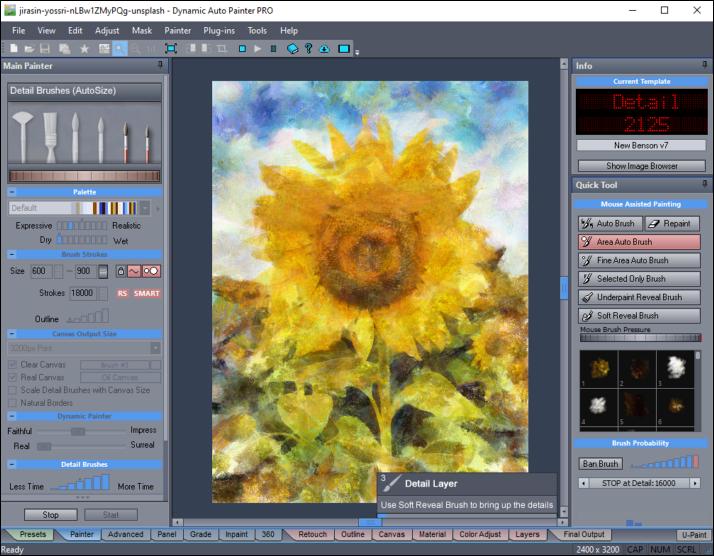Click the cyan screen toolbar icon

coord(344,48)
